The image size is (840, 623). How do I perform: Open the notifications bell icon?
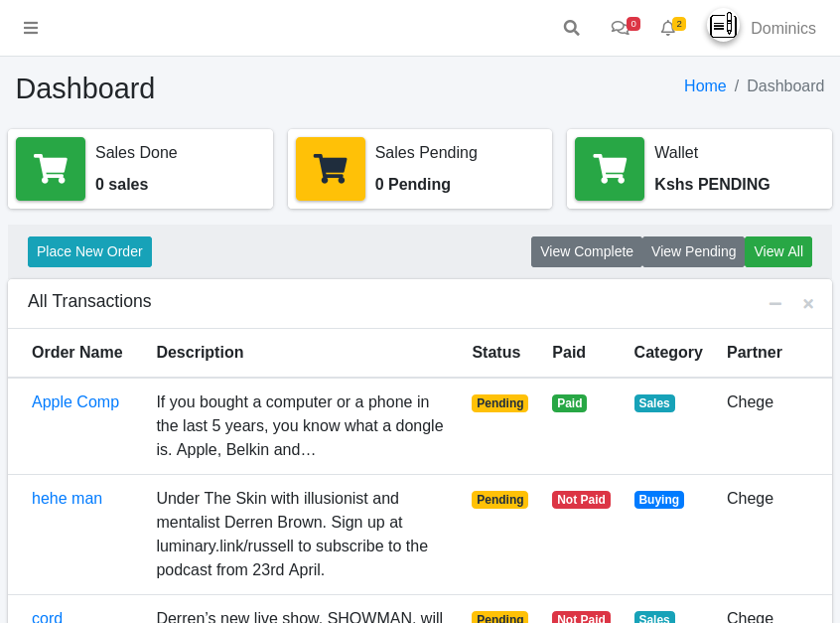[668, 28]
